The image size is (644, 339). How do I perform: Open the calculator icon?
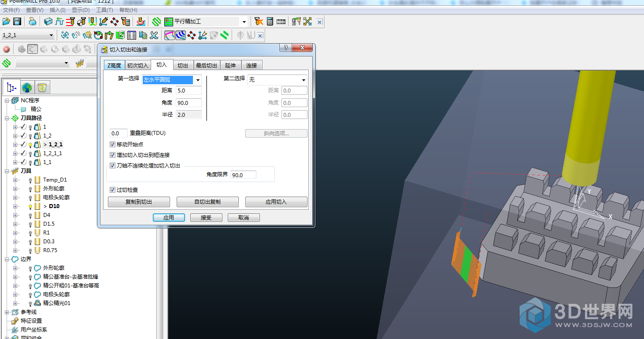[270, 21]
